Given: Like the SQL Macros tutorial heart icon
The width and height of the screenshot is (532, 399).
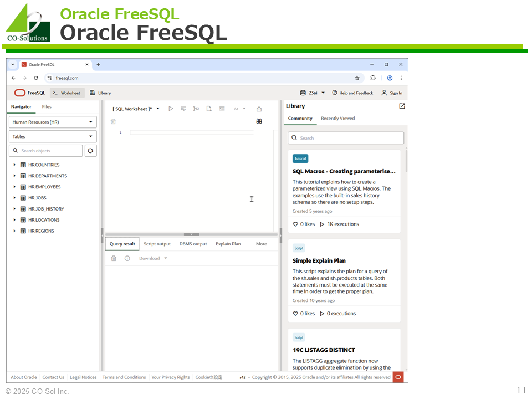Looking at the screenshot, I should [x=295, y=224].
